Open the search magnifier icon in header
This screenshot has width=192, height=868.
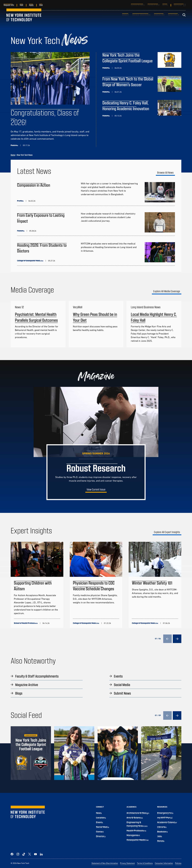pyautogui.click(x=184, y=15)
